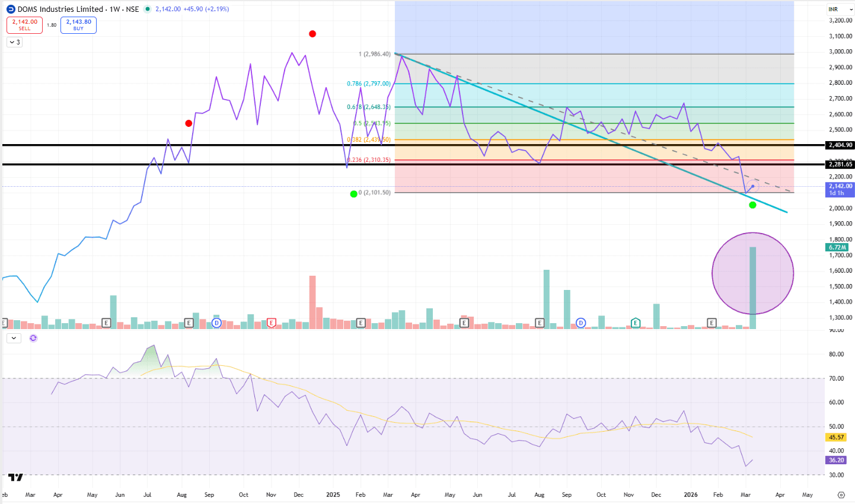Click the 2025 label on the time axis
The image size is (855, 504).
(x=333, y=495)
